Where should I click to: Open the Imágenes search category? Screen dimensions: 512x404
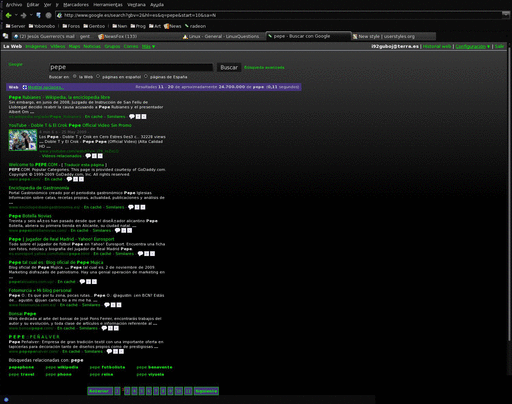click(x=36, y=46)
